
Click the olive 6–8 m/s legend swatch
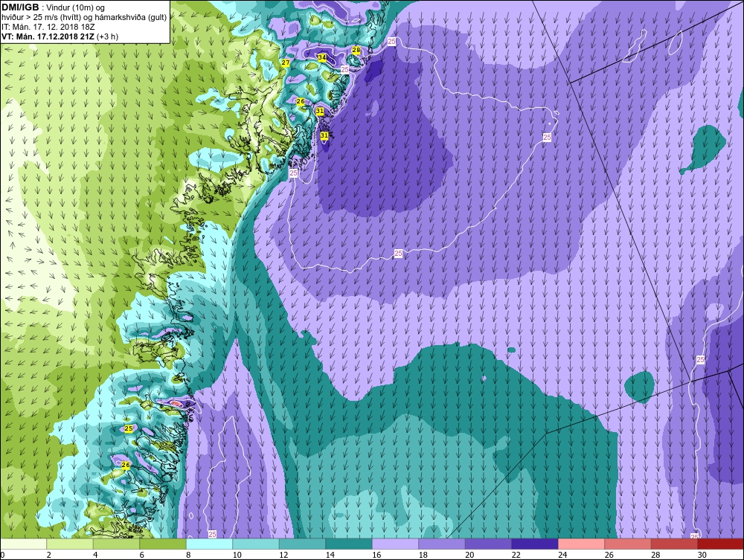click(x=163, y=544)
